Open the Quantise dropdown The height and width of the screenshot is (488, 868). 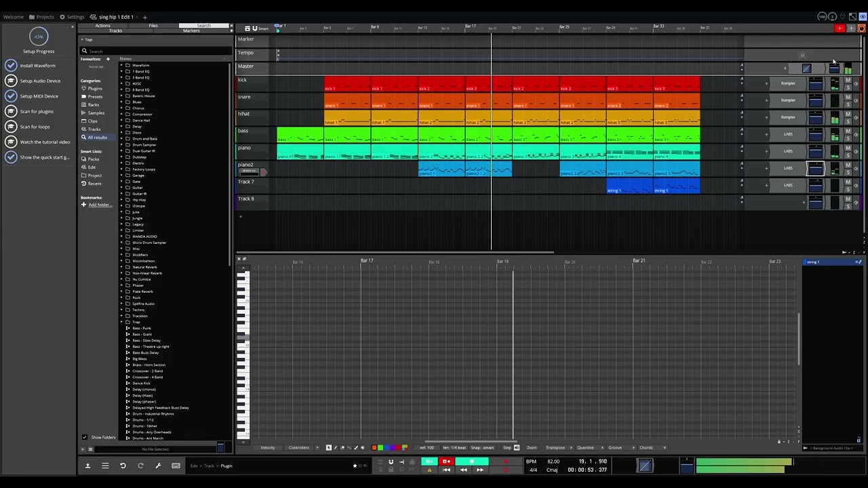point(587,447)
